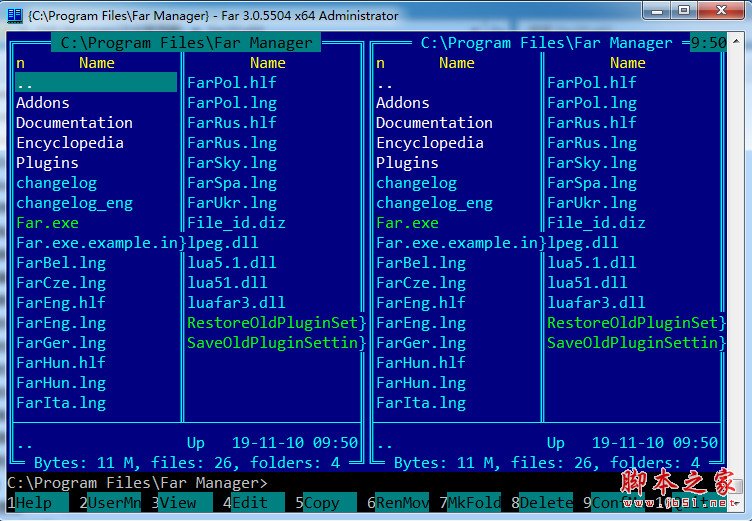Click the 3View function key
752x521 pixels.
pos(182,503)
